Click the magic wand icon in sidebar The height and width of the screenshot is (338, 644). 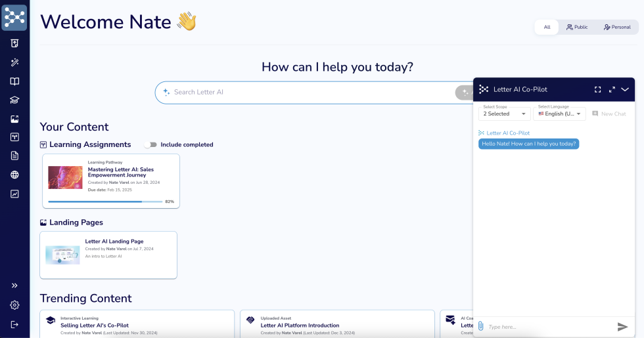14,62
